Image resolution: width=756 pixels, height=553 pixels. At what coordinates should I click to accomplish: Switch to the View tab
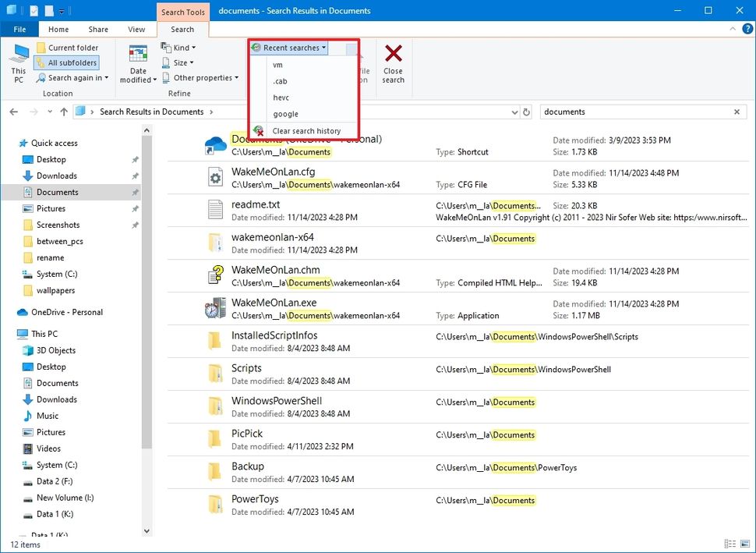point(136,29)
